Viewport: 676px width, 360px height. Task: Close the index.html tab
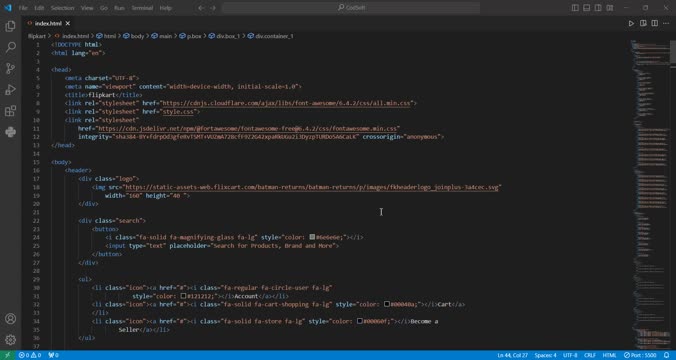[68, 23]
